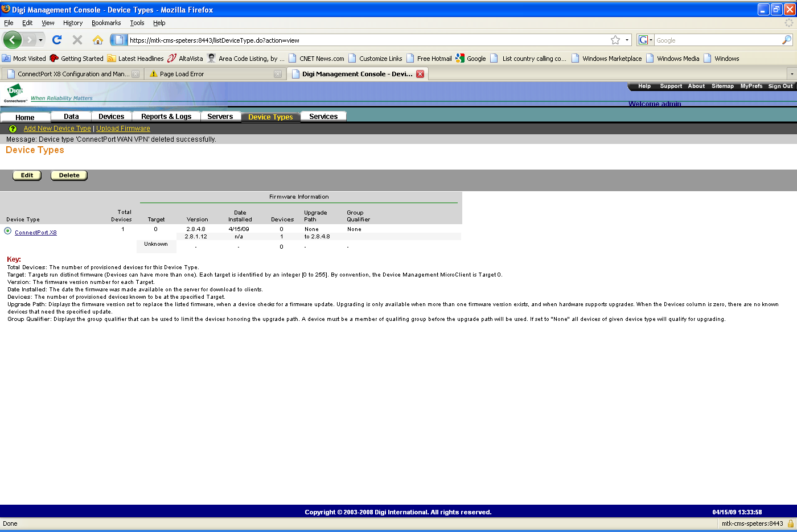Open the Bookmarks menu
Viewport: 797px width, 532px height.
[x=106, y=23]
